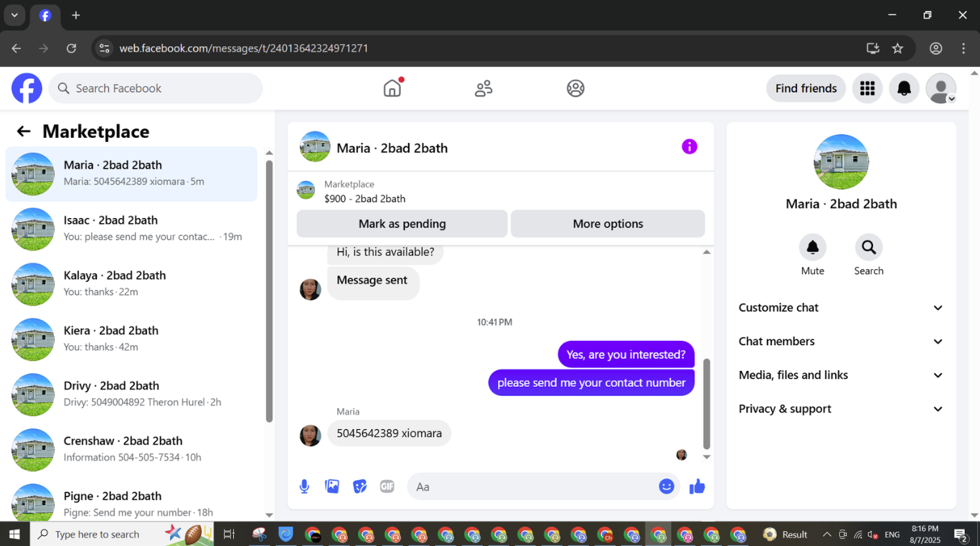The height and width of the screenshot is (546, 980).
Task: Open the Kalaya 2bad 2bath conversation
Action: [131, 285]
